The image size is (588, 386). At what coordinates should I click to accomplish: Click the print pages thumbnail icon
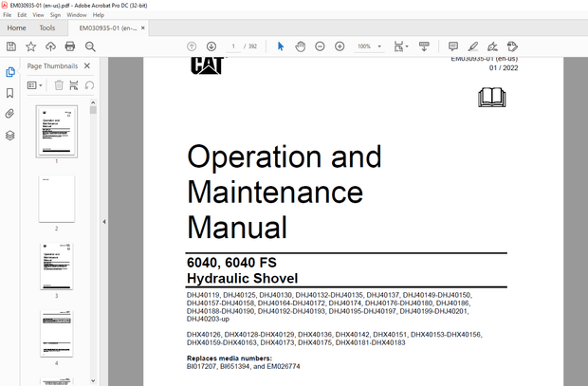click(74, 85)
